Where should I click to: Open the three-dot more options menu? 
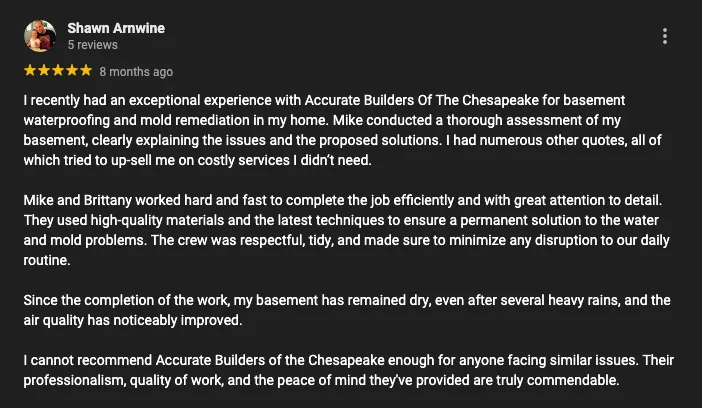click(x=665, y=36)
